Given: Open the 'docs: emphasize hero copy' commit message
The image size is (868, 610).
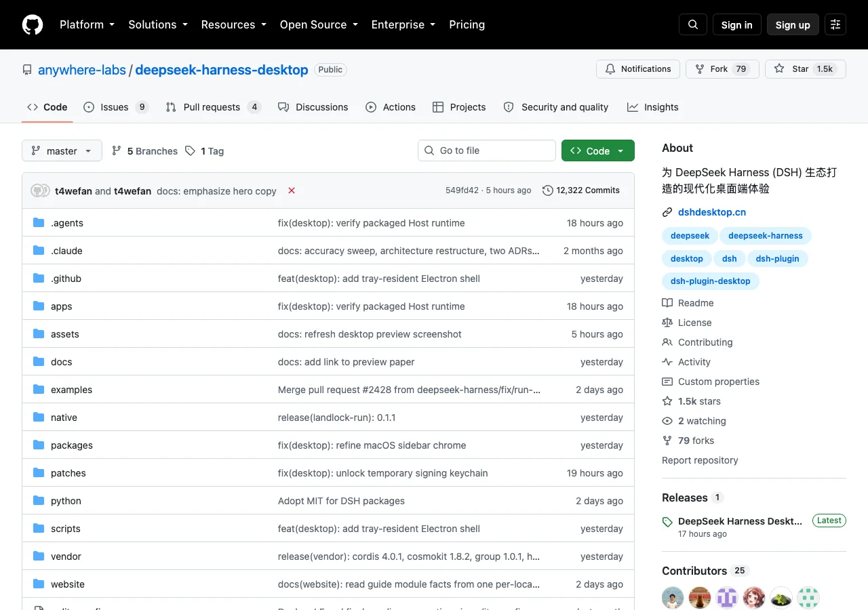Looking at the screenshot, I should (x=216, y=191).
